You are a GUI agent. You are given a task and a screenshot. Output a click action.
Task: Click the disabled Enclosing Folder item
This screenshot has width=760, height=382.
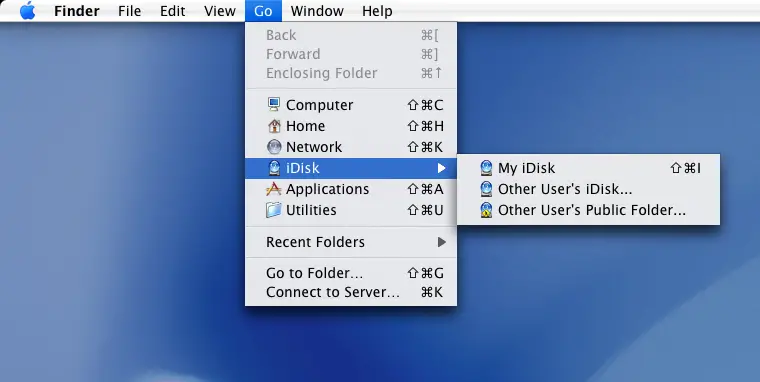pyautogui.click(x=351, y=73)
